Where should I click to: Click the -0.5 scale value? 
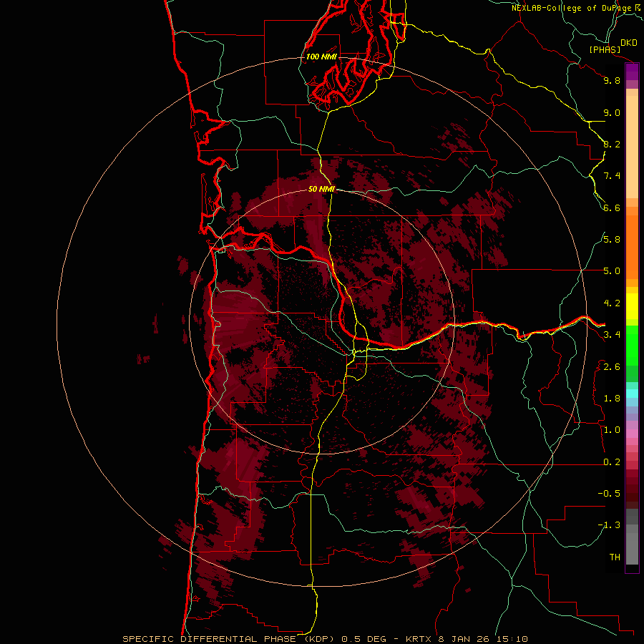pyautogui.click(x=609, y=494)
